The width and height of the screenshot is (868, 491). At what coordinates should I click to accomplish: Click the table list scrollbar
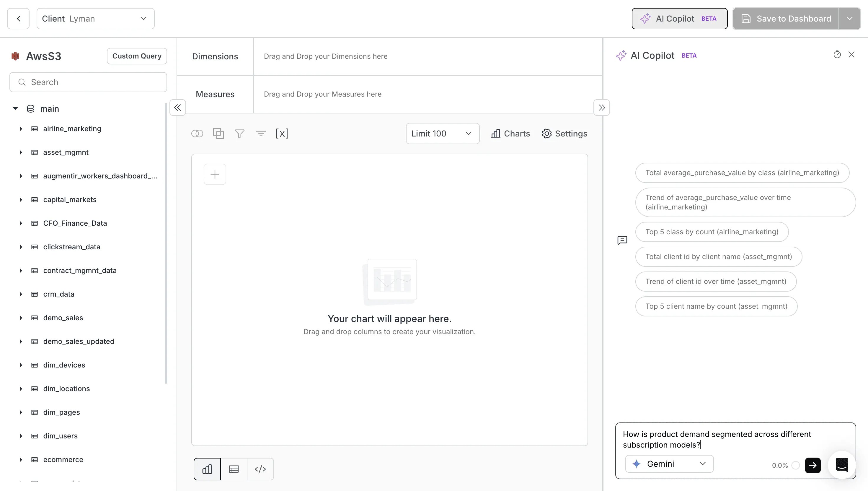(166, 243)
